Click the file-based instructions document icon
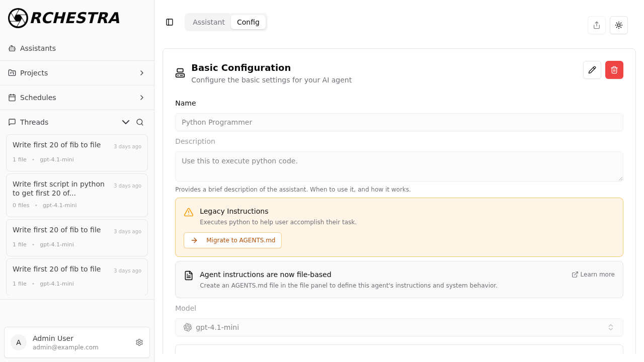Image resolution: width=644 pixels, height=362 pixels. point(189,276)
